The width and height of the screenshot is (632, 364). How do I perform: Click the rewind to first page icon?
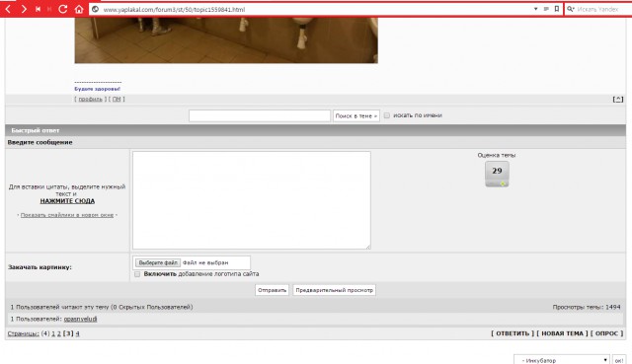[38, 9]
